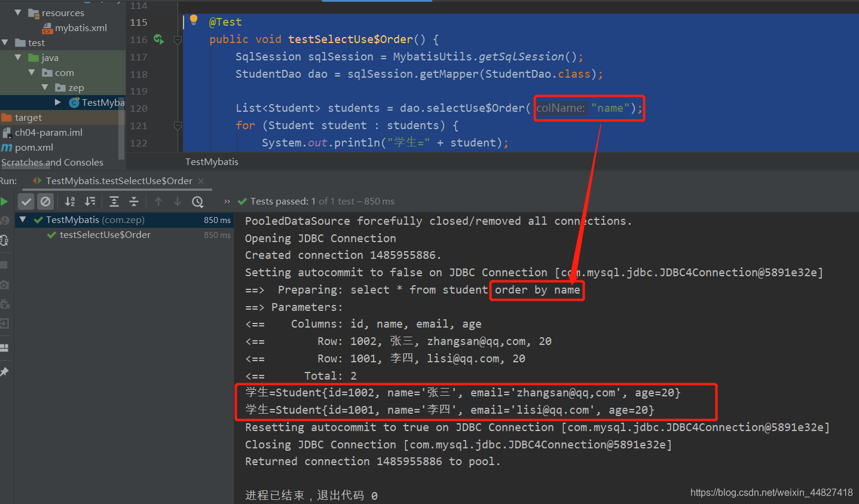Collapse the zep package arrow
The height and width of the screenshot is (504, 859).
click(45, 87)
